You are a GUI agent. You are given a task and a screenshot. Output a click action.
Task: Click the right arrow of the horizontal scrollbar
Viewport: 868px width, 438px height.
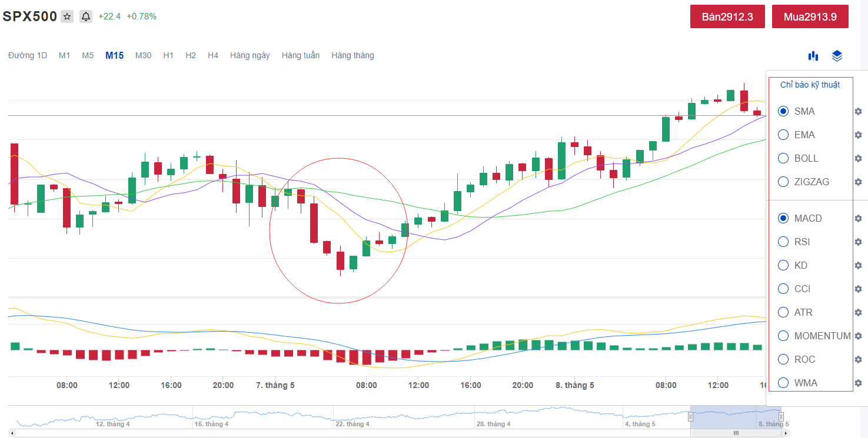point(785,433)
